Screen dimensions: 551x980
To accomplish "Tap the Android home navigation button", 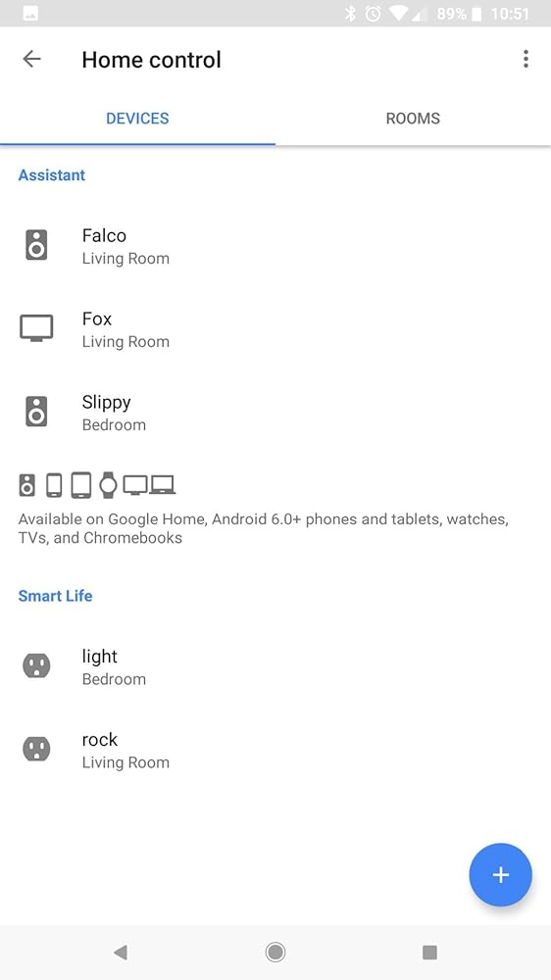I will (x=275, y=952).
